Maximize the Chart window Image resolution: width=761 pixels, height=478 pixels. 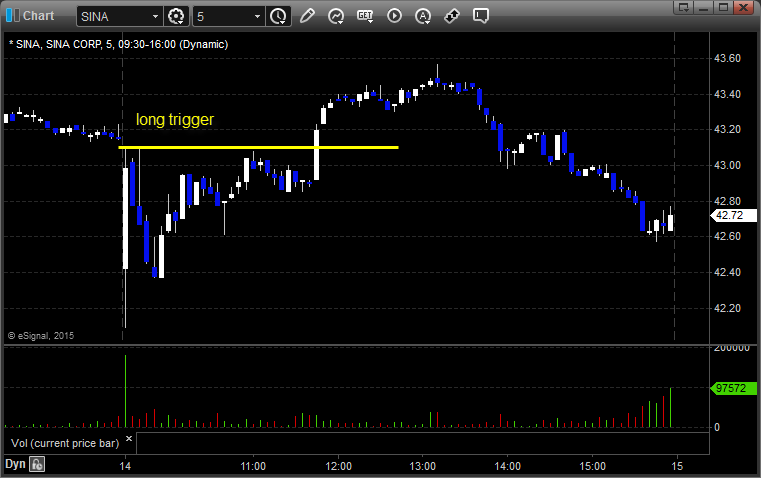tap(723, 7)
